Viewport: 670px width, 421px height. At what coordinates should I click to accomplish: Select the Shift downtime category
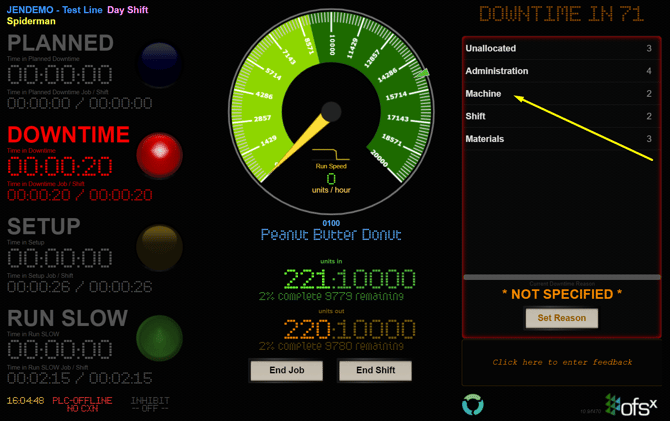point(561,116)
